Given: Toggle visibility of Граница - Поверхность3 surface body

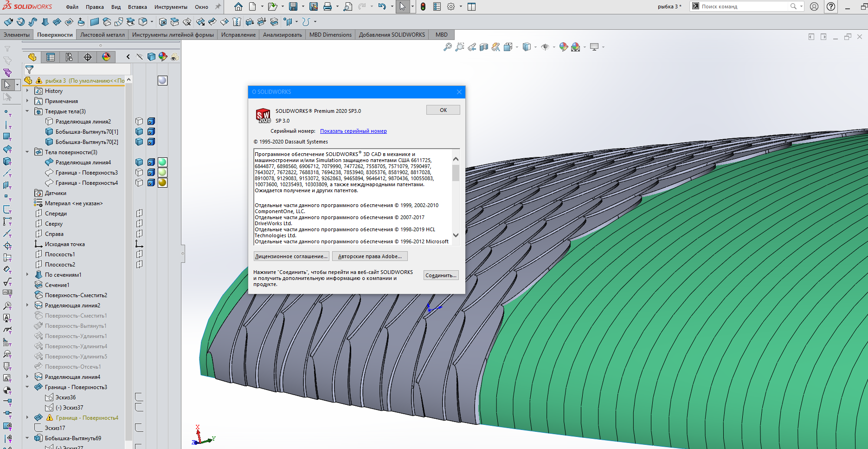Looking at the screenshot, I should [139, 172].
